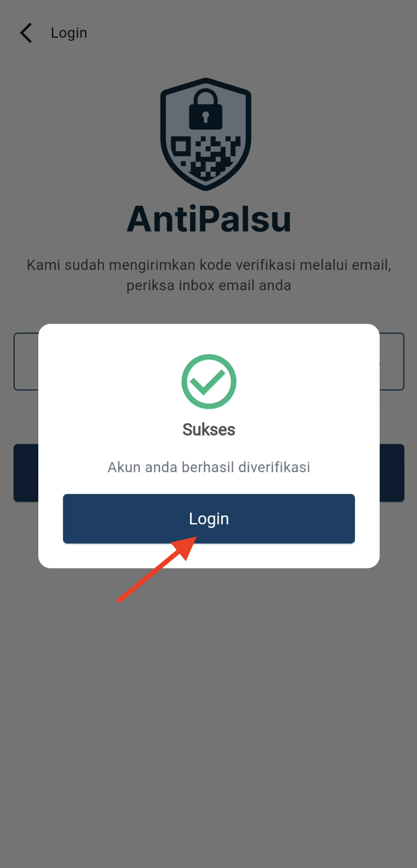Click the green checkmark success icon

pyautogui.click(x=209, y=382)
